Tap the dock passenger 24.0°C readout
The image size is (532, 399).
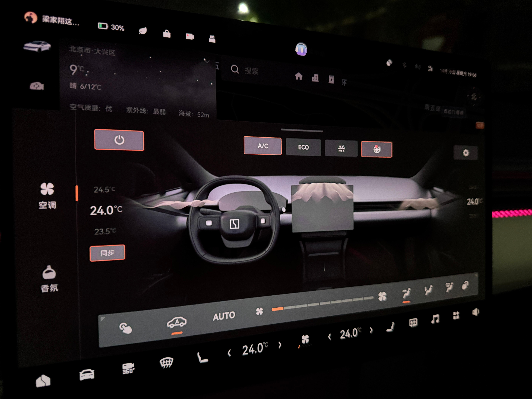[351, 333]
